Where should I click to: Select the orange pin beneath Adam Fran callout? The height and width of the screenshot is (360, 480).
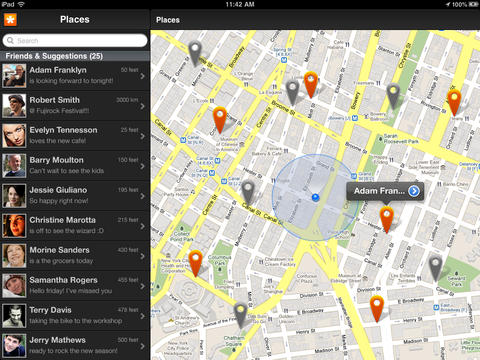coord(387,219)
